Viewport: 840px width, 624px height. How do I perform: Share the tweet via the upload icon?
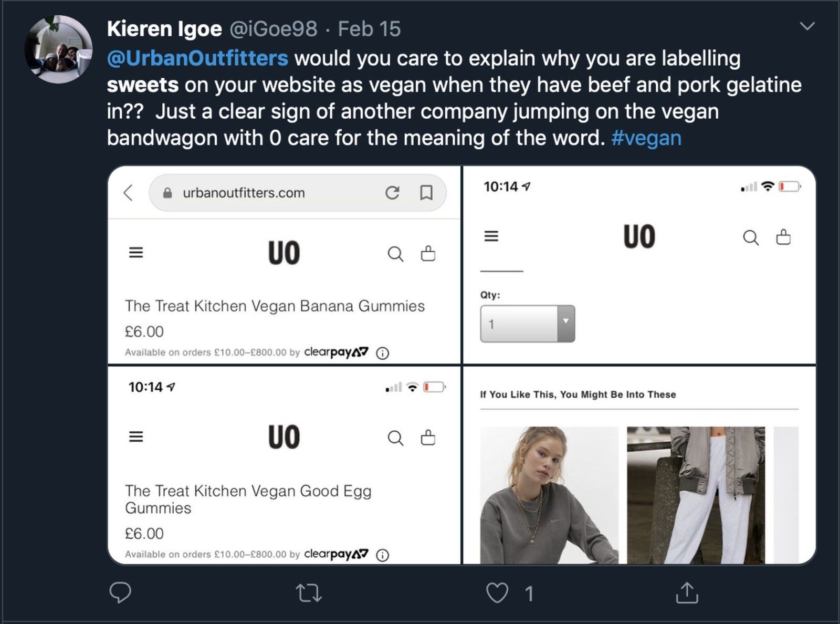coord(687,592)
